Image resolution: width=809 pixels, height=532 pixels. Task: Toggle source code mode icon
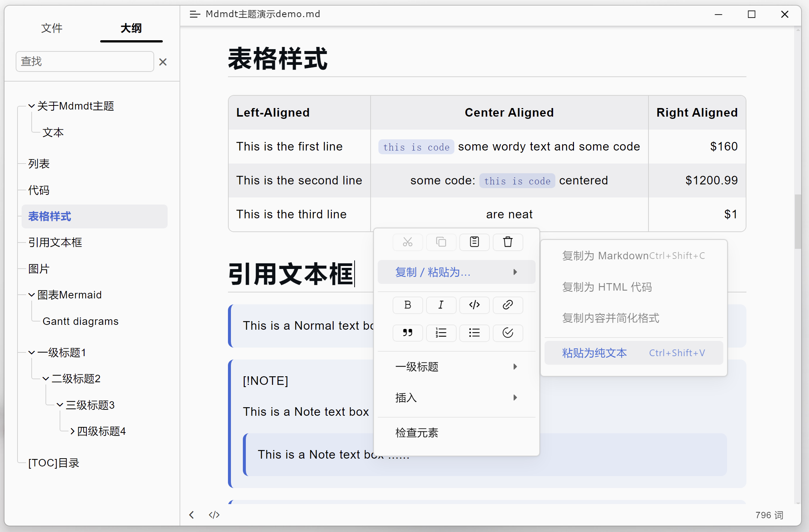point(214,515)
